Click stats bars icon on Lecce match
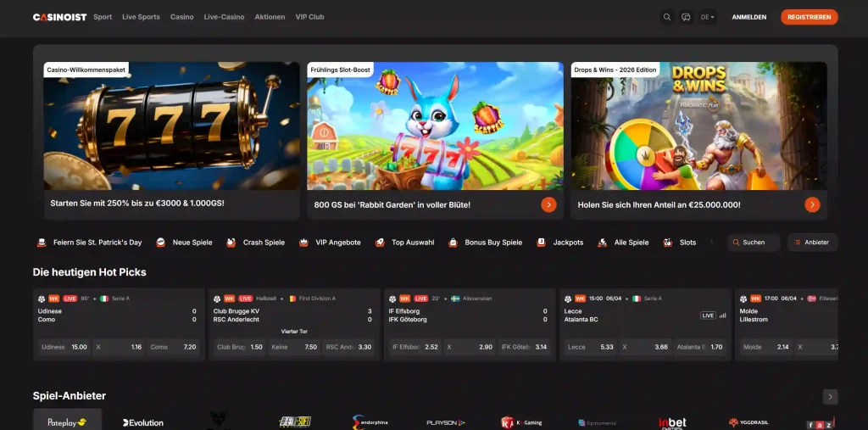 [722, 316]
